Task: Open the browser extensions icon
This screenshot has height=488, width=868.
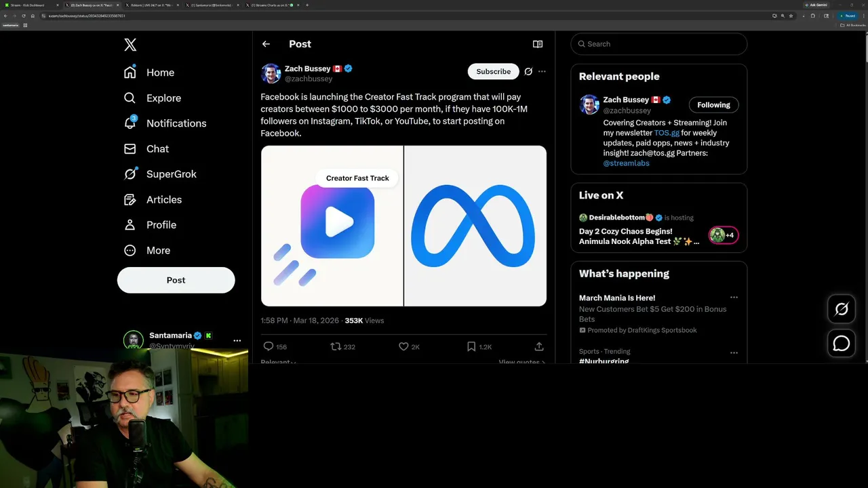Action: (813, 16)
